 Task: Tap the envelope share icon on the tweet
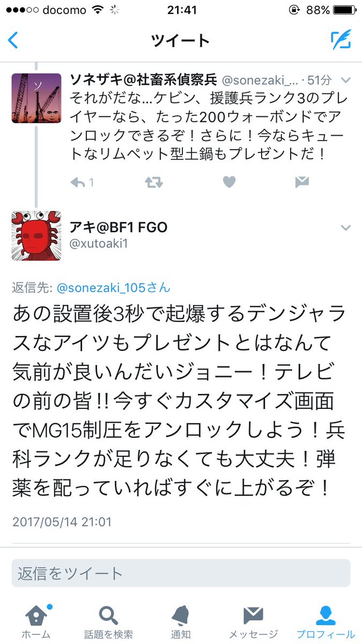click(x=302, y=182)
